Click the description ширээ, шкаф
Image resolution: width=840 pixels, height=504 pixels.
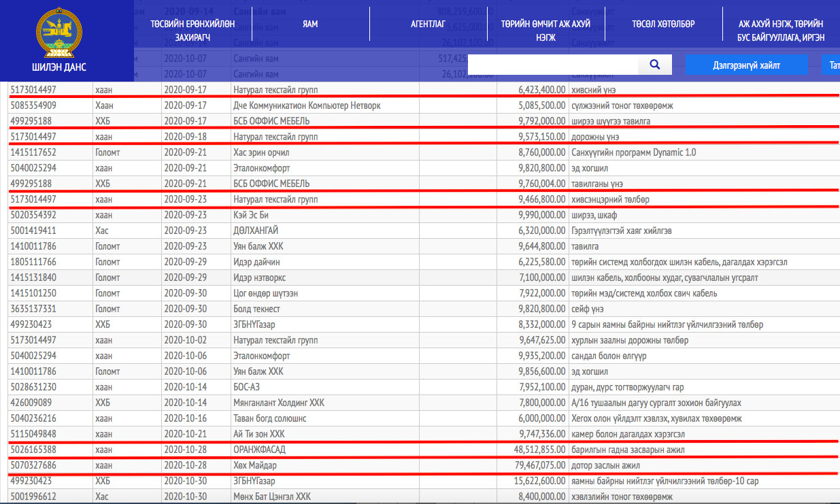point(594,215)
